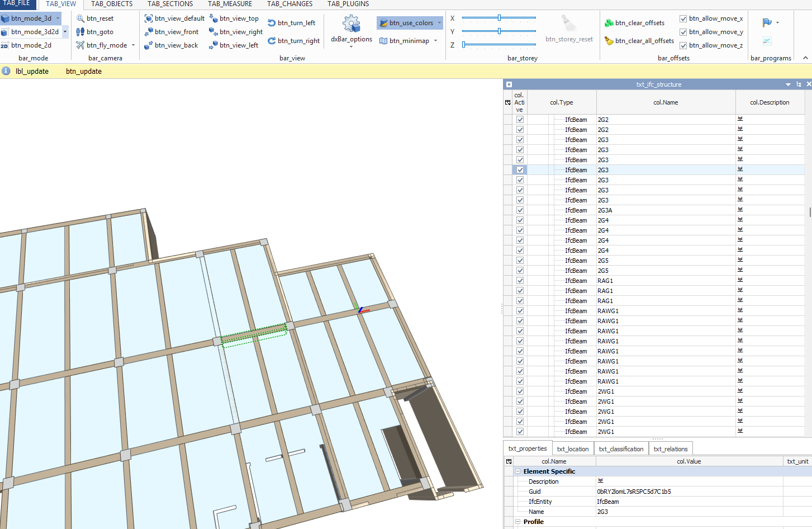Select the btn_view_top view icon
The image size is (812, 529).
click(x=213, y=18)
